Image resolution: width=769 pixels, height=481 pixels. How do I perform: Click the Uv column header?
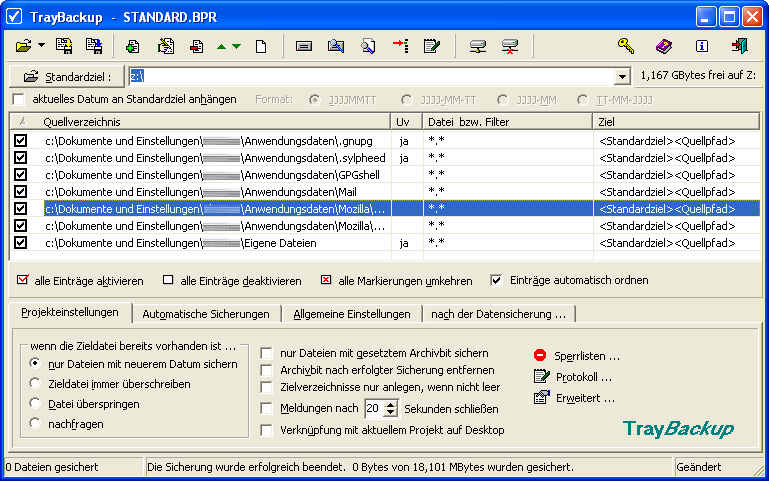point(407,122)
